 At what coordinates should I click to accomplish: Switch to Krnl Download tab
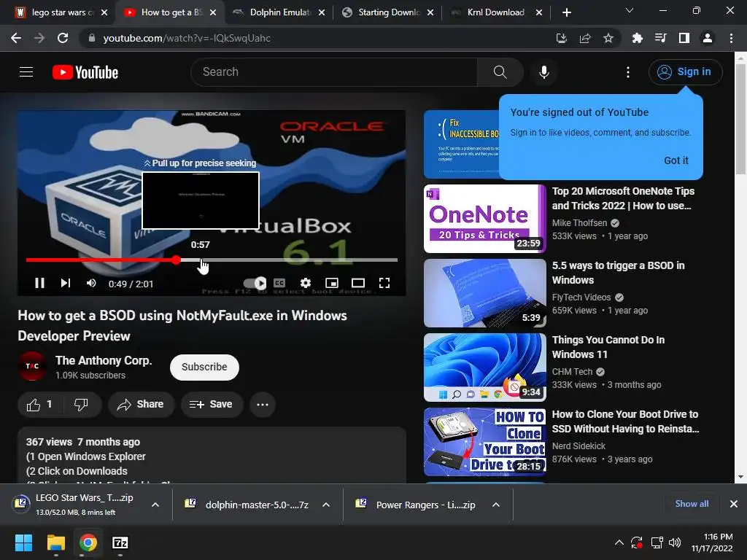click(495, 12)
